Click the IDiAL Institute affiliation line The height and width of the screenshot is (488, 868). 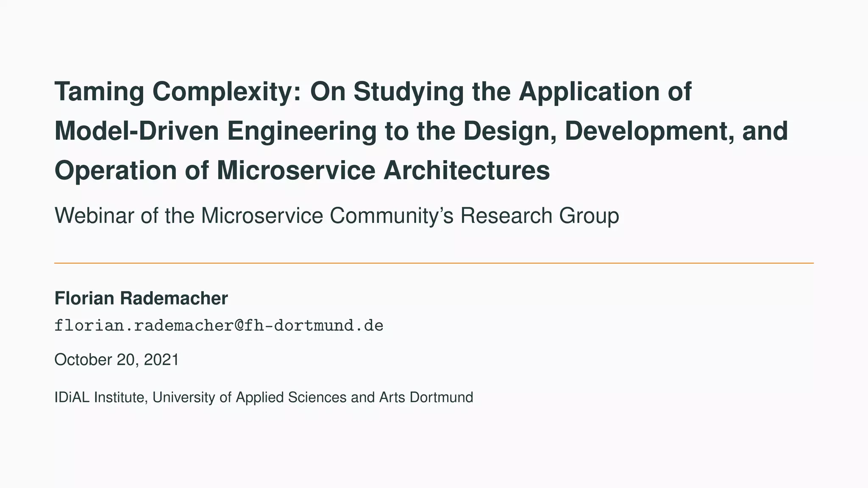coord(263,398)
